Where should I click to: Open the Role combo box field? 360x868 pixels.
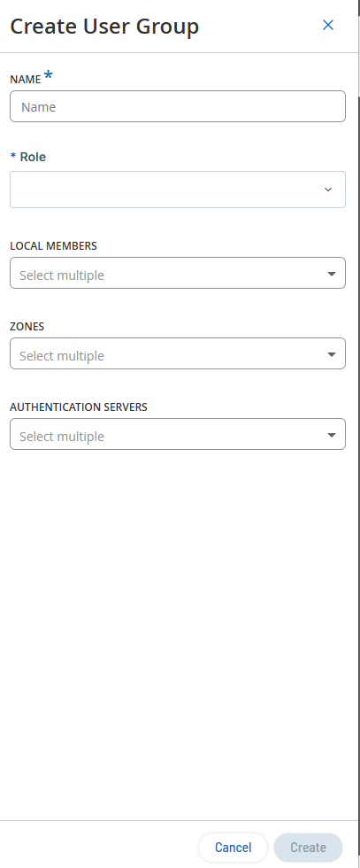click(178, 190)
